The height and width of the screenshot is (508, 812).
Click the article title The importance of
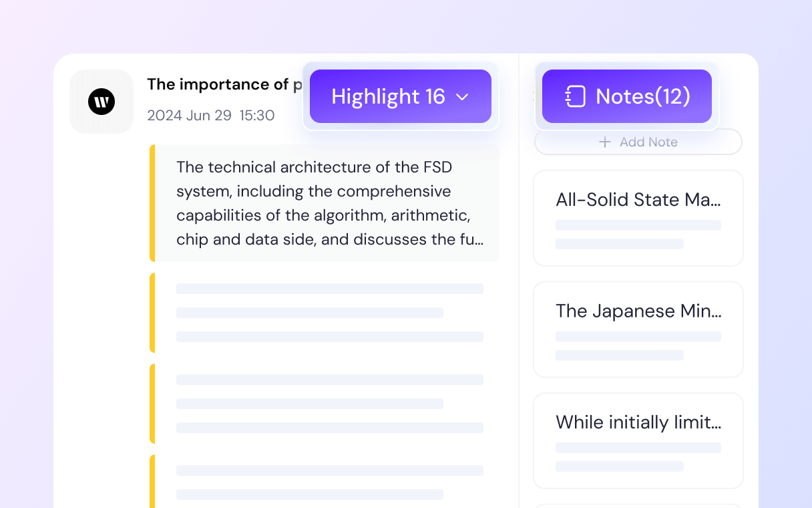point(218,84)
